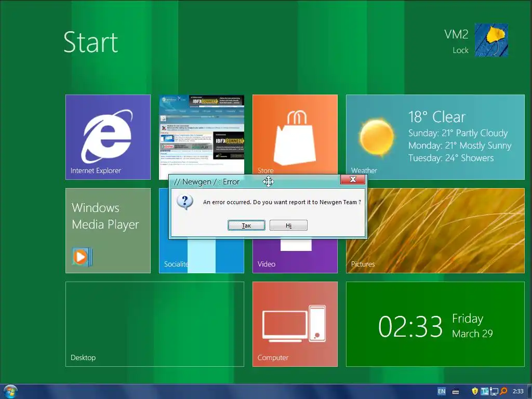The width and height of the screenshot is (532, 399).
Task: Click 'Monday: 21° Mostly Sunny' forecast line
Action: tap(460, 145)
